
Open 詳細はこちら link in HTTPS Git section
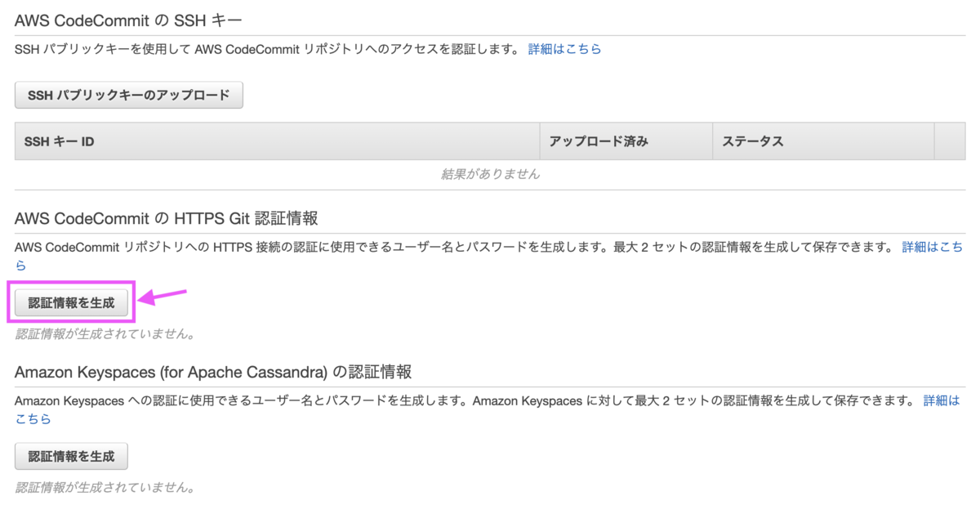932,246
